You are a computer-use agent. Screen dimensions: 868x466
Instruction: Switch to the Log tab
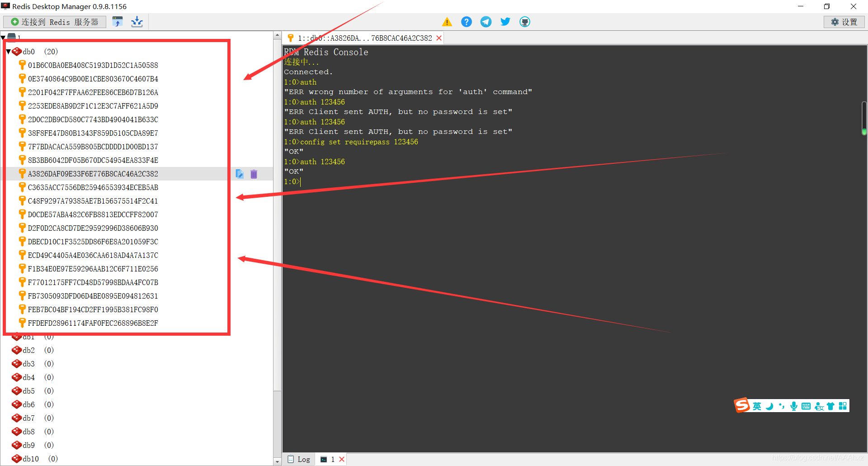coord(299,459)
